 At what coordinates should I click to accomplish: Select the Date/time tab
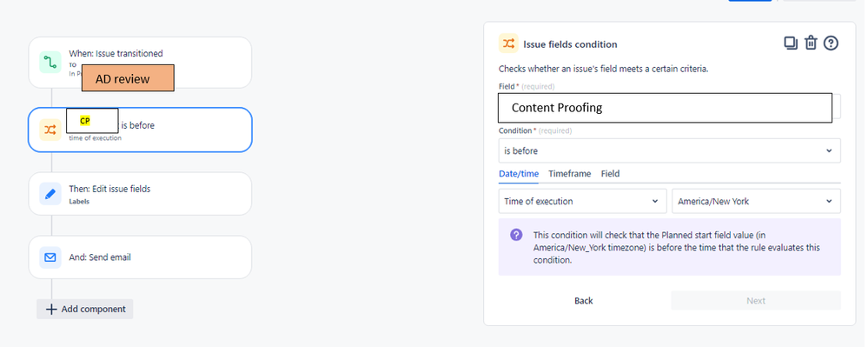tap(519, 174)
